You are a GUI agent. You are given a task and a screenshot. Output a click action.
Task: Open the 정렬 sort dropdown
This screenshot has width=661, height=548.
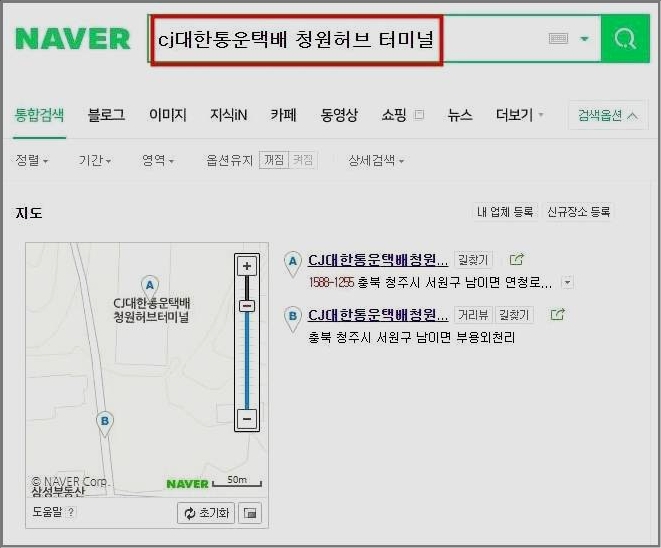coord(32,160)
